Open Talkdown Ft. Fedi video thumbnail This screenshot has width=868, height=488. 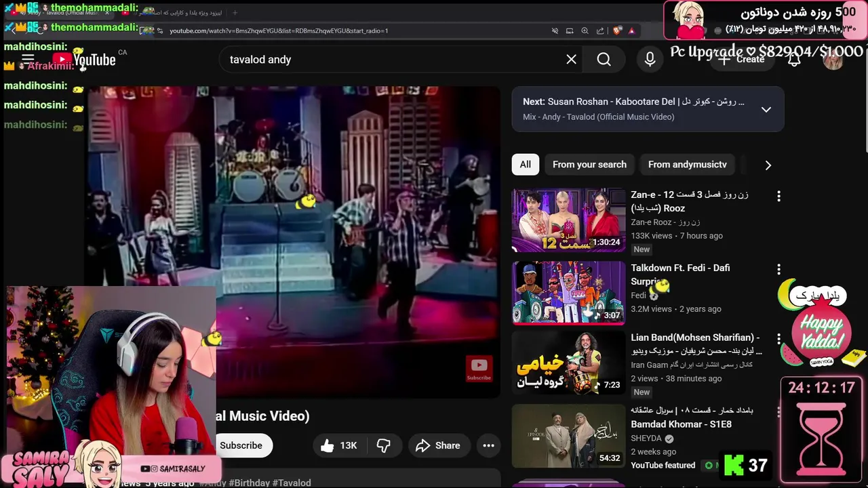click(x=569, y=293)
